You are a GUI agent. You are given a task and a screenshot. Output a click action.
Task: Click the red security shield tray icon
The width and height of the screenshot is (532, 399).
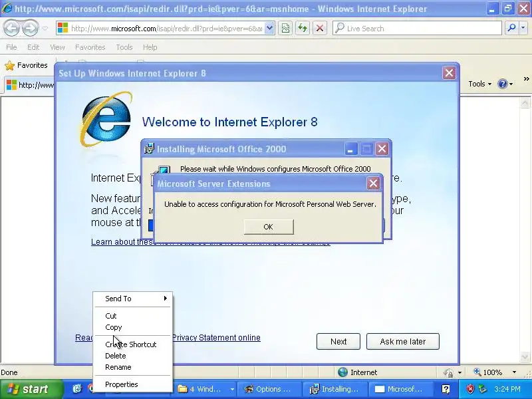(470, 389)
